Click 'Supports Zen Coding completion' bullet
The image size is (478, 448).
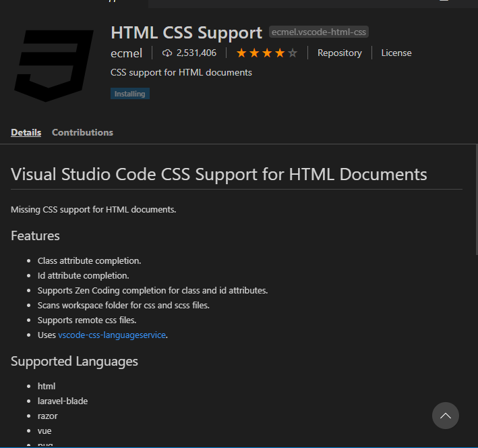152,291
